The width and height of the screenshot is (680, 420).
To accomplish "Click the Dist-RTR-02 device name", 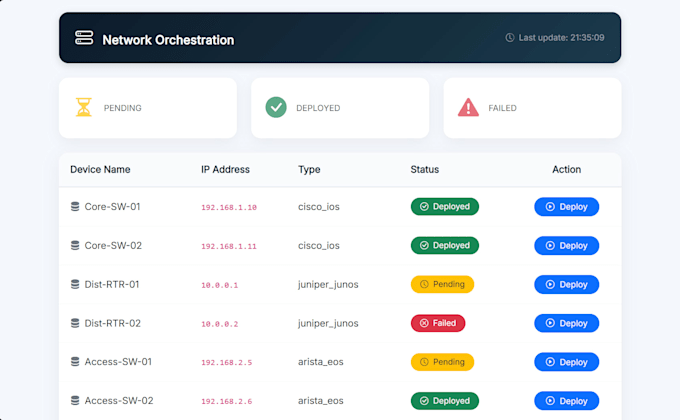I will pos(112,323).
